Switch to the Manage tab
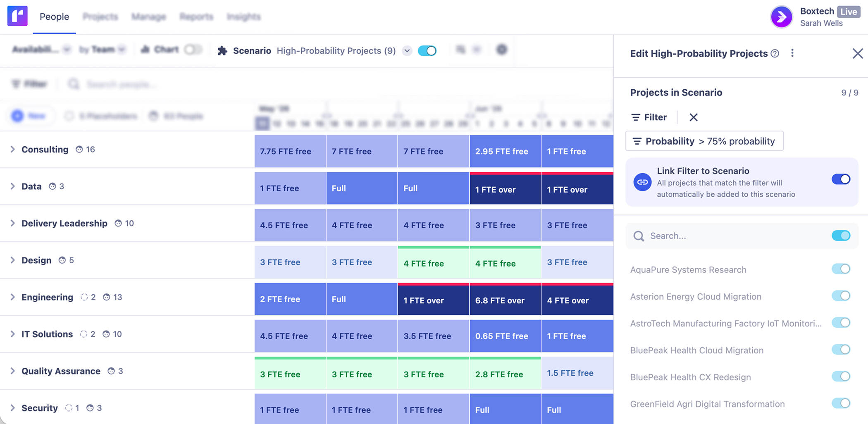The image size is (868, 424). [x=149, y=17]
